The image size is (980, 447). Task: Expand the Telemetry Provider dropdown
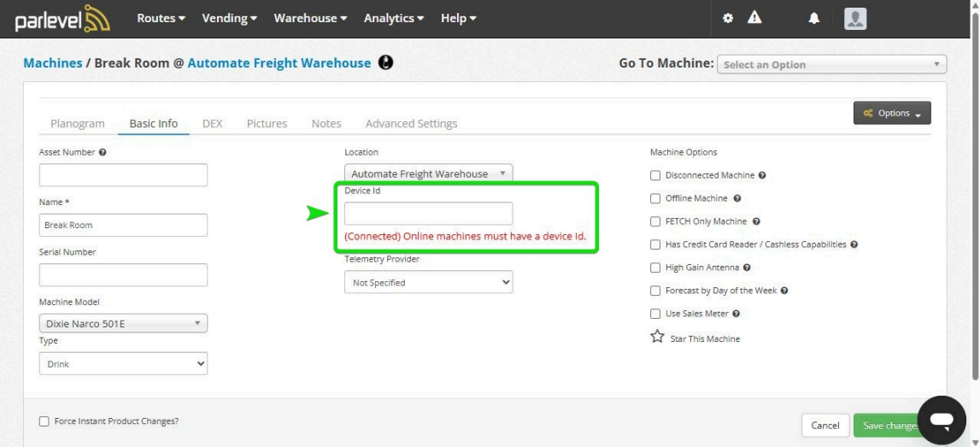[428, 282]
